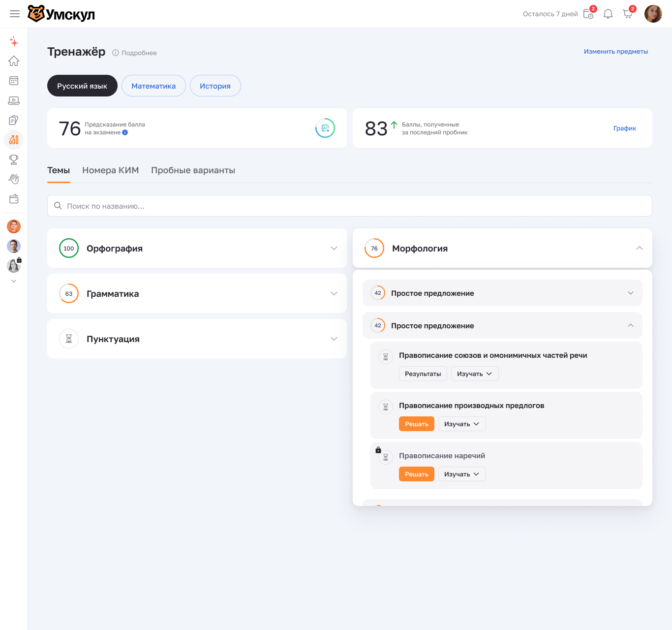
Task: Select the Темы tab
Action: point(59,170)
